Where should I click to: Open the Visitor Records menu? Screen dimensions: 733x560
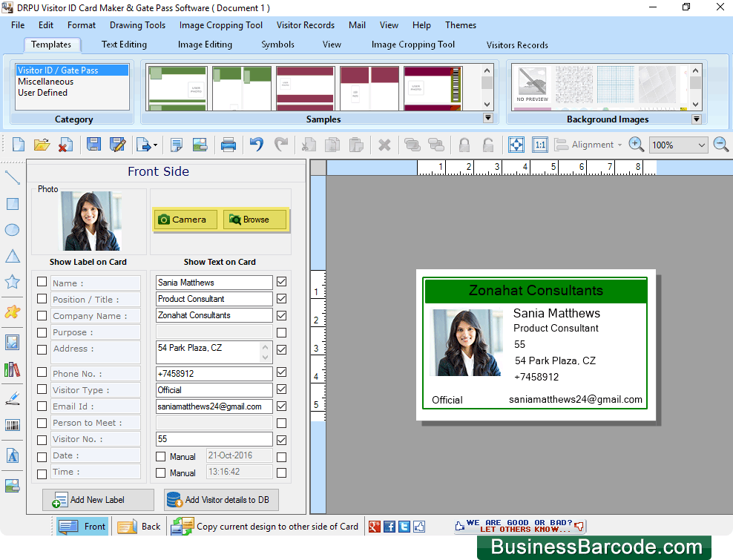[x=305, y=24]
